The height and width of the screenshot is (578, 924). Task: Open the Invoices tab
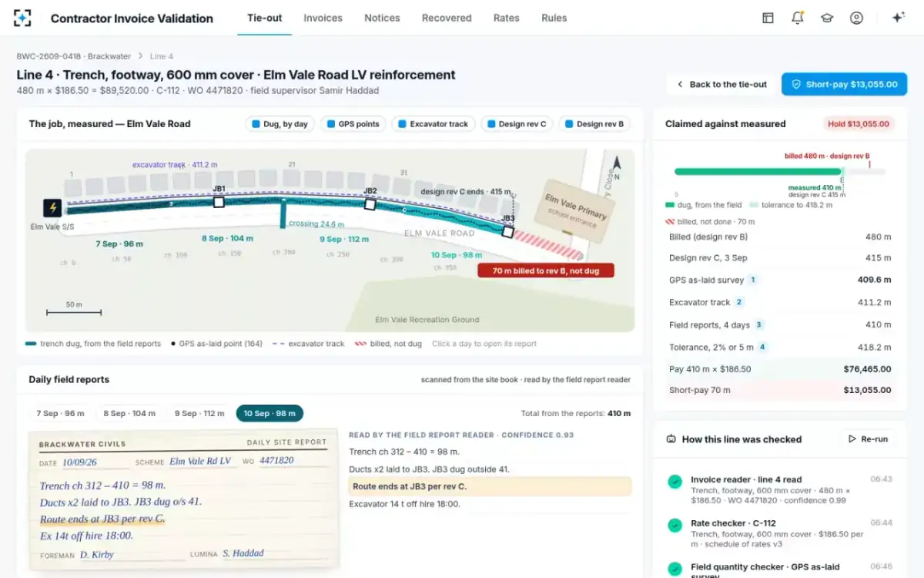(323, 18)
